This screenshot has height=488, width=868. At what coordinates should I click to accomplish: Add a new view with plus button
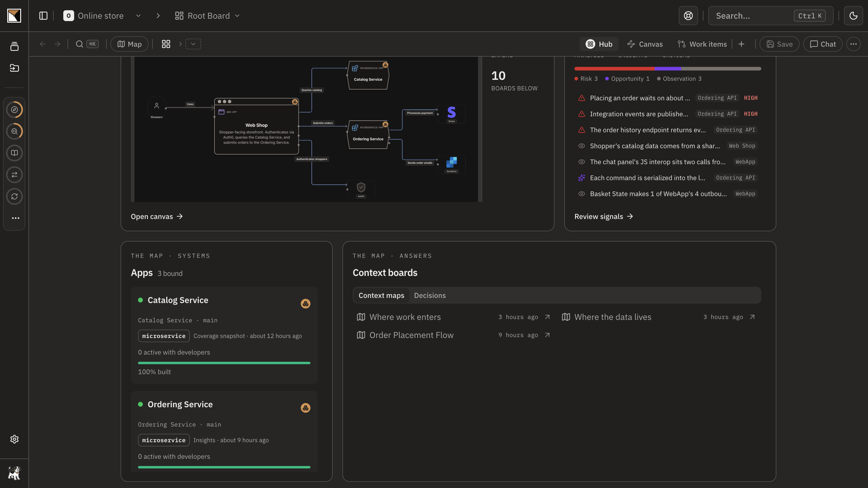point(741,44)
